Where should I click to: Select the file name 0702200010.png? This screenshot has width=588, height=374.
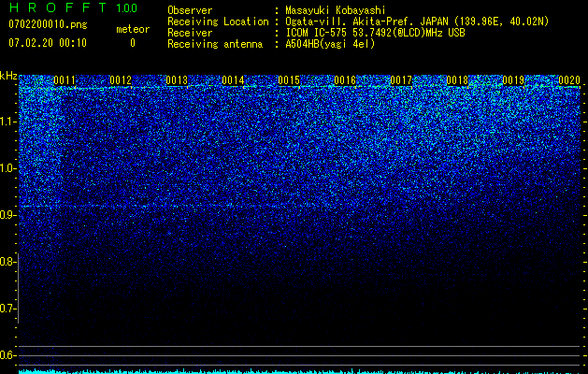point(48,24)
